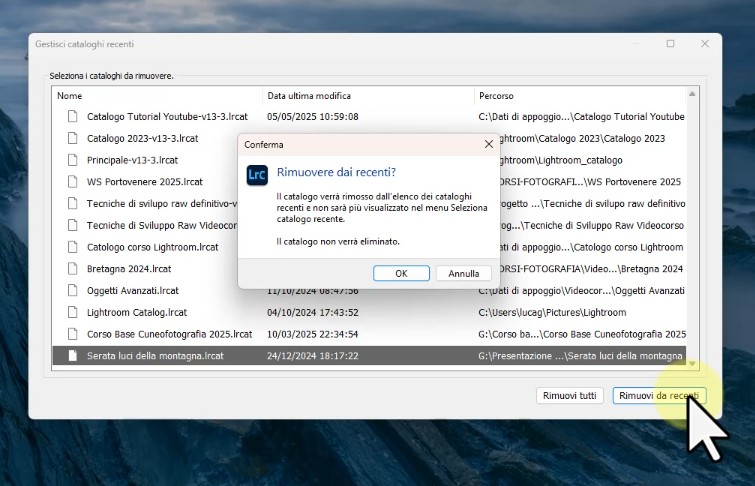
Task: Click the path ending in \Tecniche di svilupo raw definitivo
Action: [592, 203]
